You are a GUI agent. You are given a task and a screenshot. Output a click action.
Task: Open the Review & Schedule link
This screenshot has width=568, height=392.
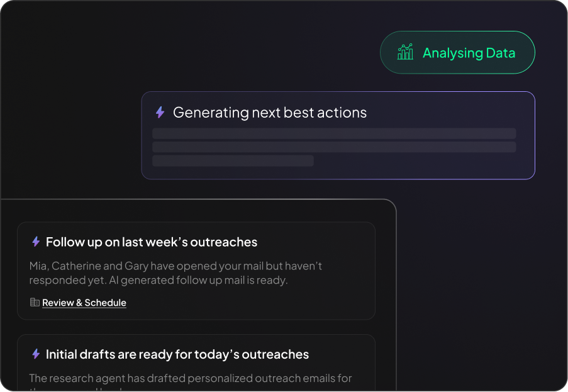click(x=84, y=303)
